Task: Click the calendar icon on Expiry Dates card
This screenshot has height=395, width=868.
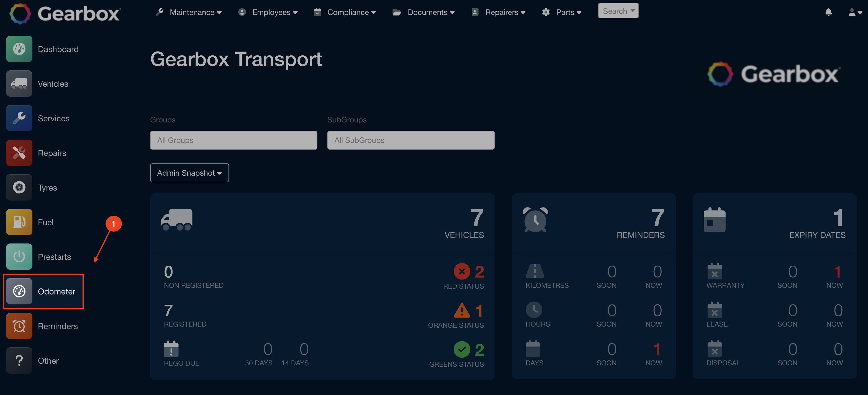Action: 714,220
